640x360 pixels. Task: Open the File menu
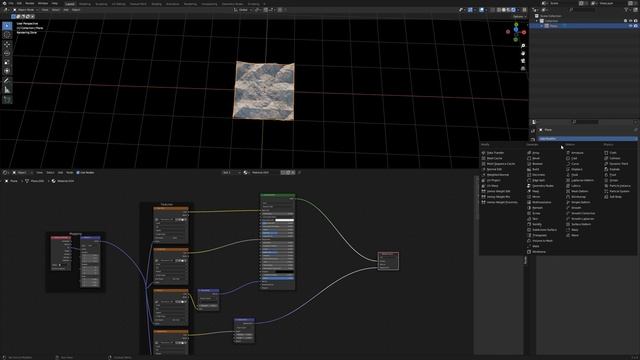click(11, 3)
